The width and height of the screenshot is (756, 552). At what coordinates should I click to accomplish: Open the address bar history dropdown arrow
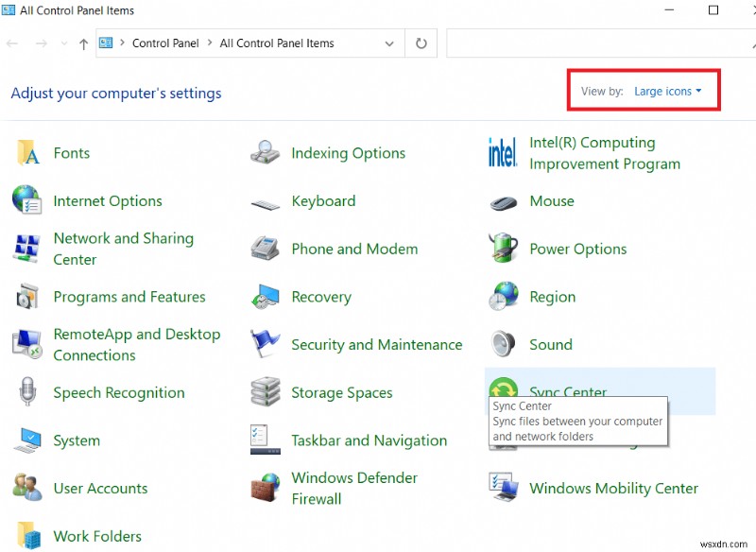(x=389, y=43)
